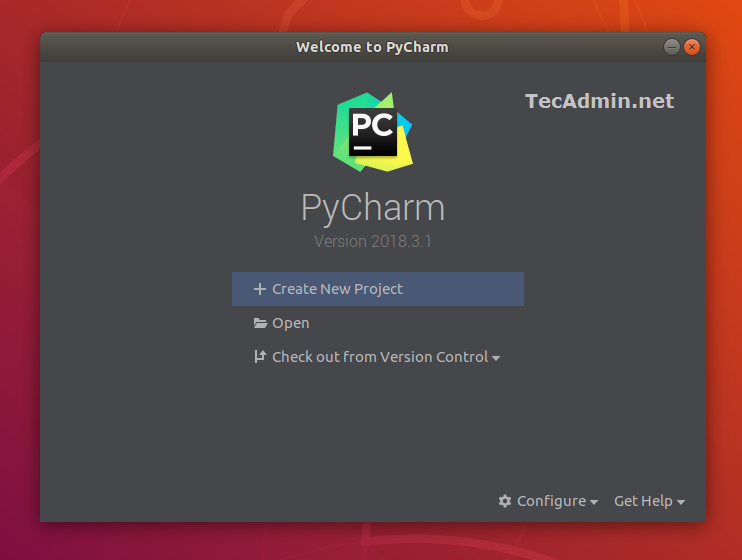Expand the arrow beside Get Help
The width and height of the screenshot is (742, 560).
pos(681,502)
